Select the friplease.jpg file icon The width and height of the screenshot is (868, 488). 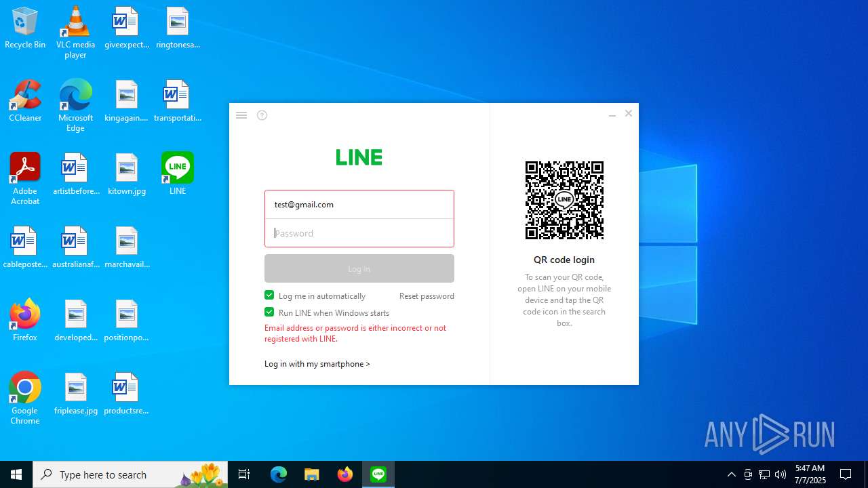point(75,394)
